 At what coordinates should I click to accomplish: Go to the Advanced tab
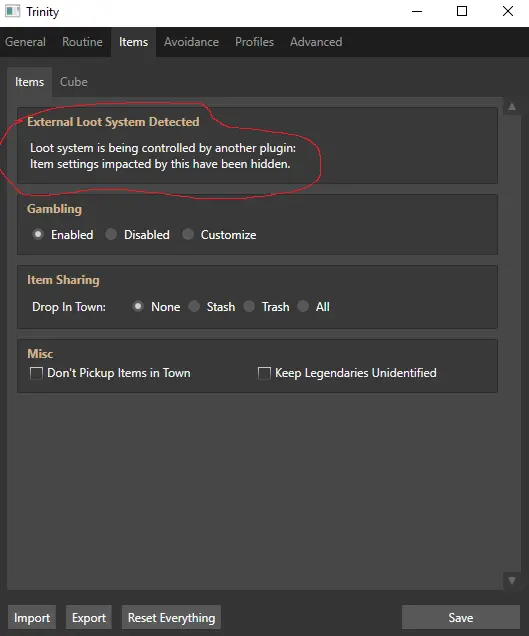tap(316, 42)
